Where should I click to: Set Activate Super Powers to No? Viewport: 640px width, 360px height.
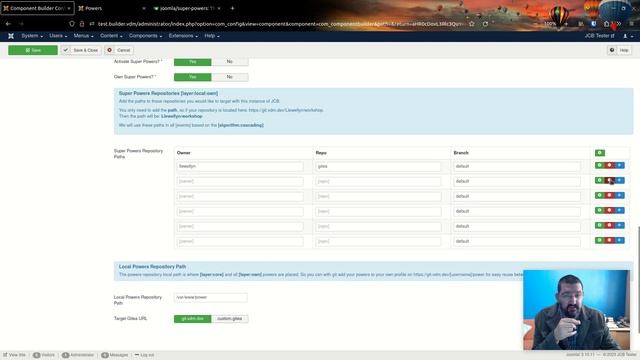[230, 62]
